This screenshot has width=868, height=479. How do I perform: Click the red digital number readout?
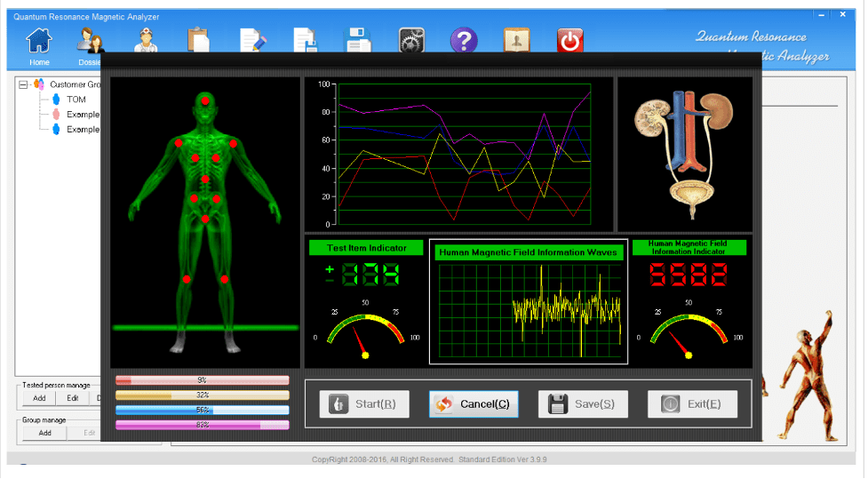tap(688, 274)
